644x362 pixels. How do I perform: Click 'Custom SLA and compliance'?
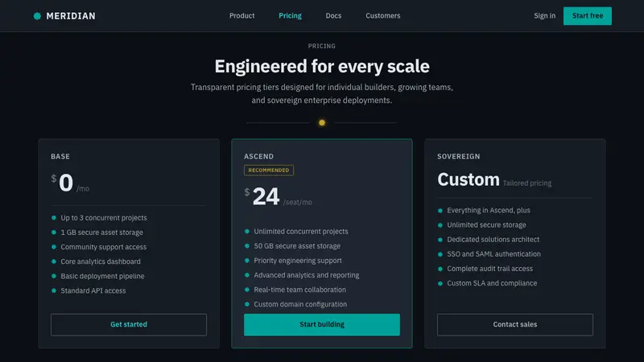coord(492,283)
